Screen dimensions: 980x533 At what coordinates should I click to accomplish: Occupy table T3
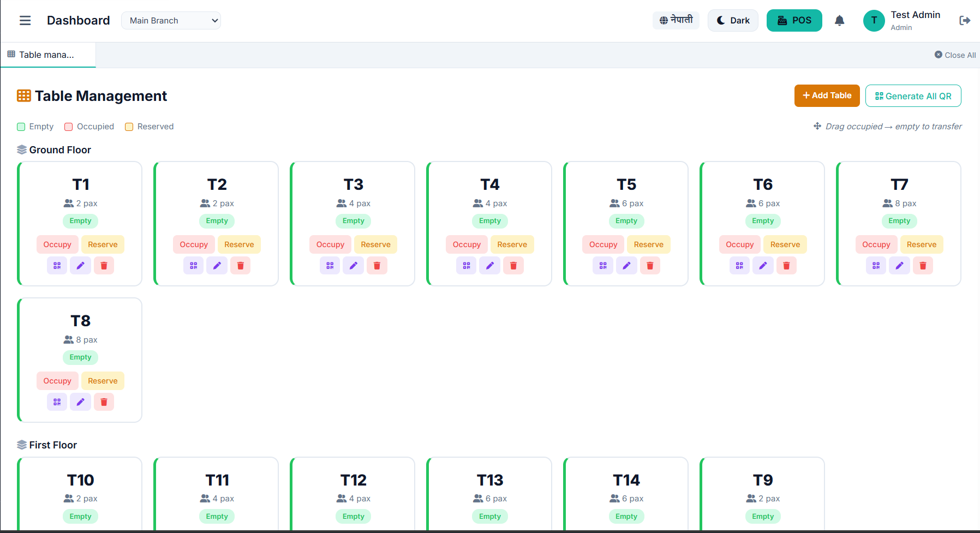pyautogui.click(x=330, y=244)
